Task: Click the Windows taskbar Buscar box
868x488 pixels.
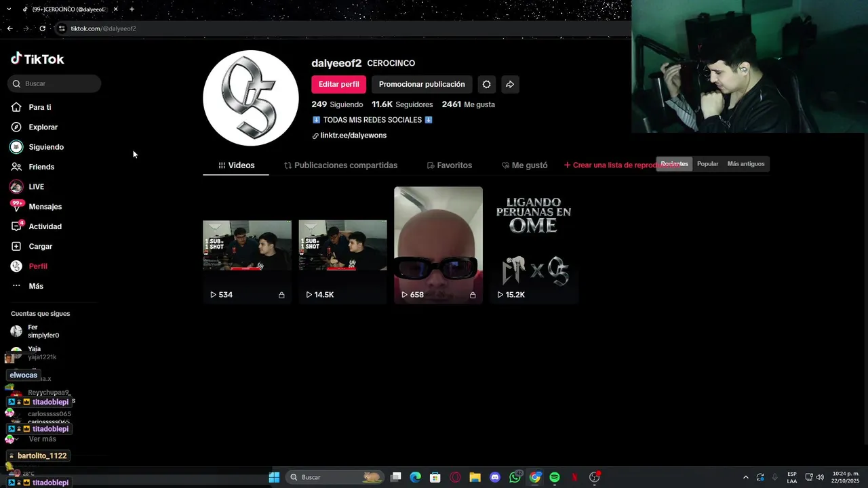Action: [x=334, y=477]
